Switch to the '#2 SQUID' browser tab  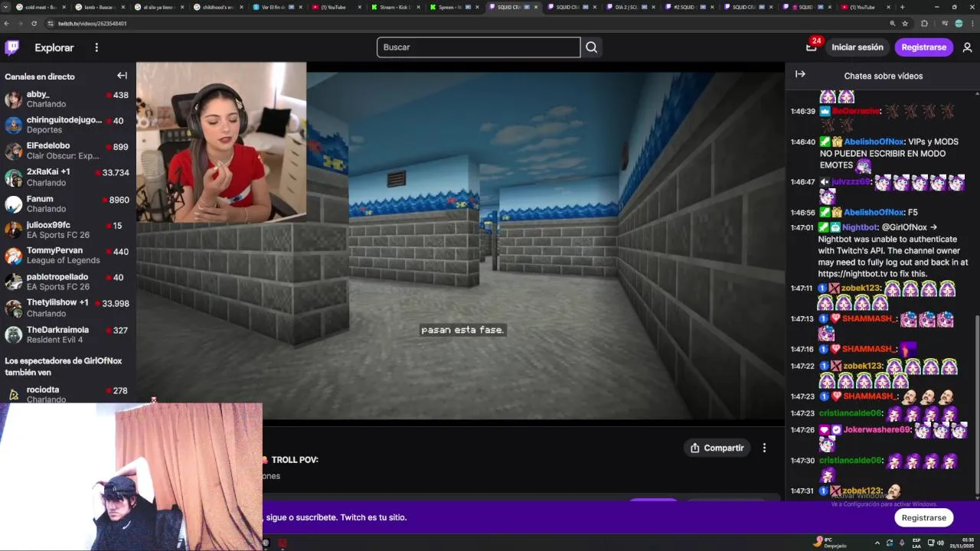(689, 7)
